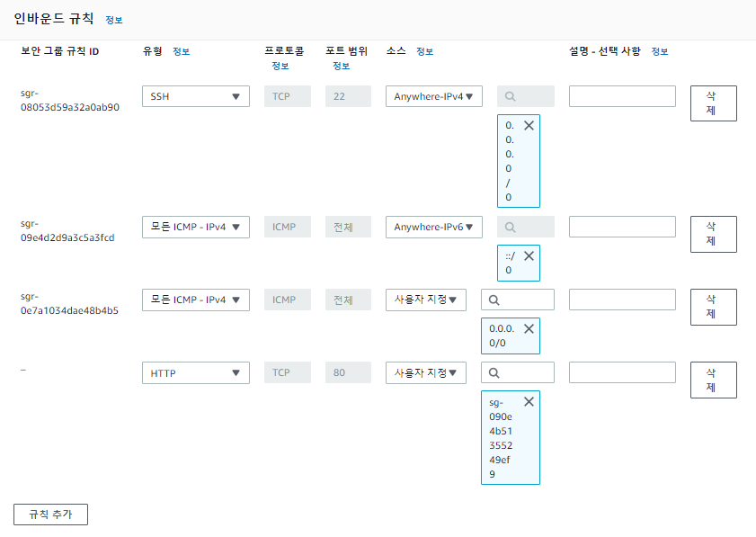
Task: Open 정보 link under 포트 범위 column
Action: (x=341, y=66)
